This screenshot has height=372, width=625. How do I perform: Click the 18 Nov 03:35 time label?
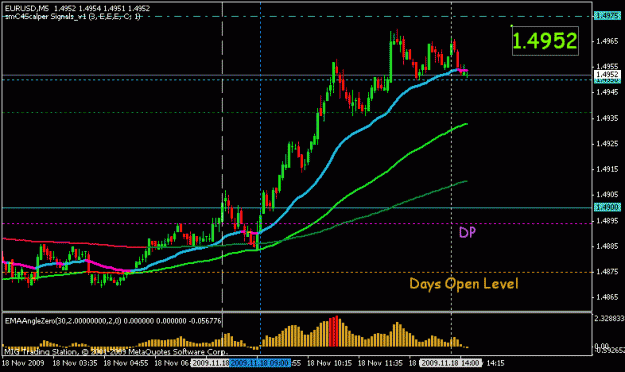pyautogui.click(x=75, y=363)
